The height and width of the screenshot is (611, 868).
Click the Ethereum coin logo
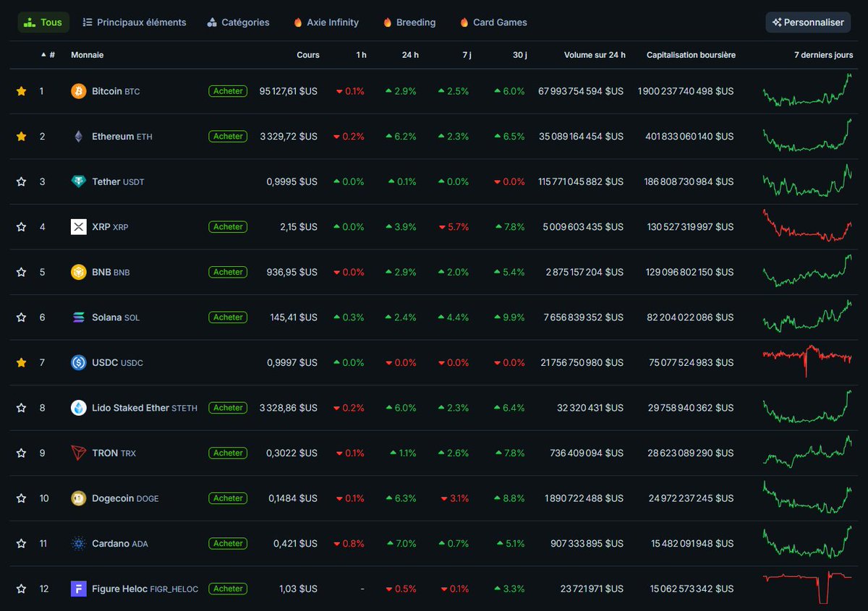78,136
